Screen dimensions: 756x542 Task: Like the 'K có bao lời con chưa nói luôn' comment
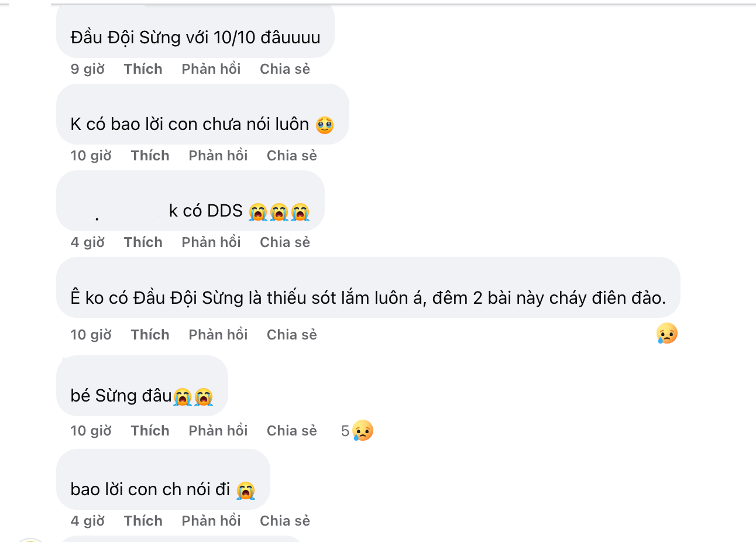pos(150,156)
